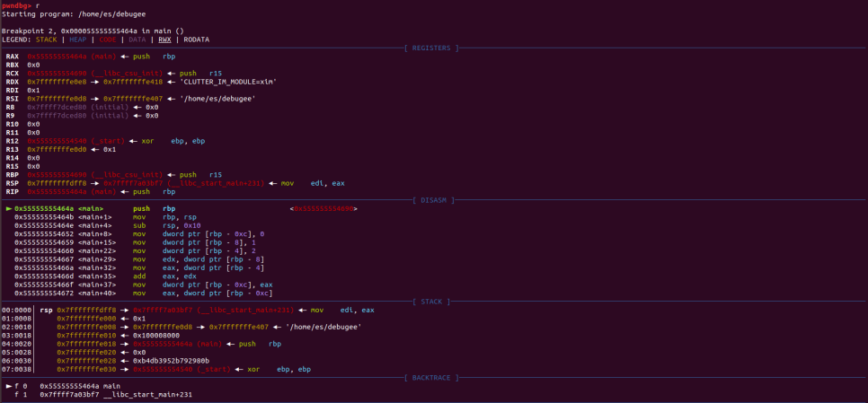Click backtrace frame 'f 1' label
The width and height of the screenshot is (868, 403).
pos(21,395)
